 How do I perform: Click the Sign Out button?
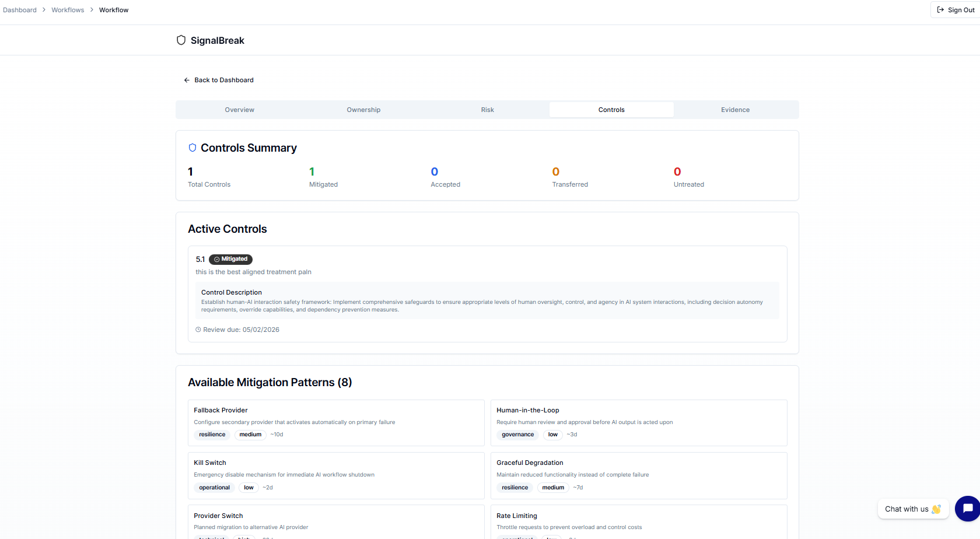point(954,9)
